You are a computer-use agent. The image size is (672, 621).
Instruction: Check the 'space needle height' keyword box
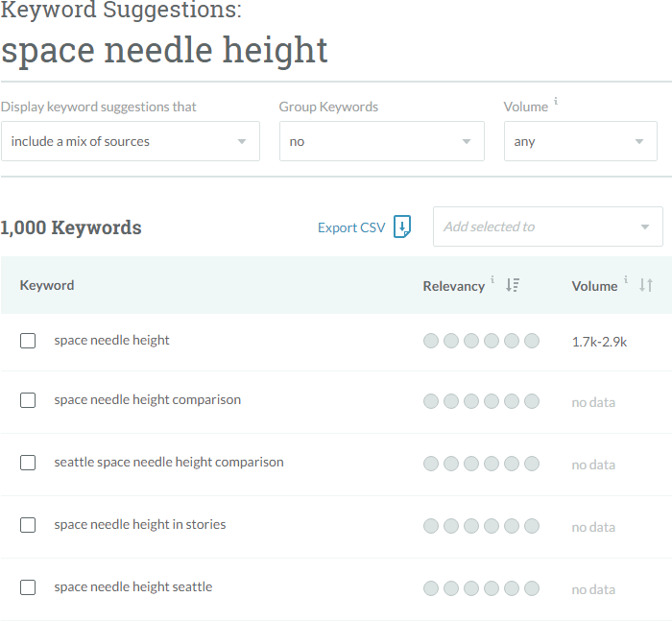(x=28, y=341)
